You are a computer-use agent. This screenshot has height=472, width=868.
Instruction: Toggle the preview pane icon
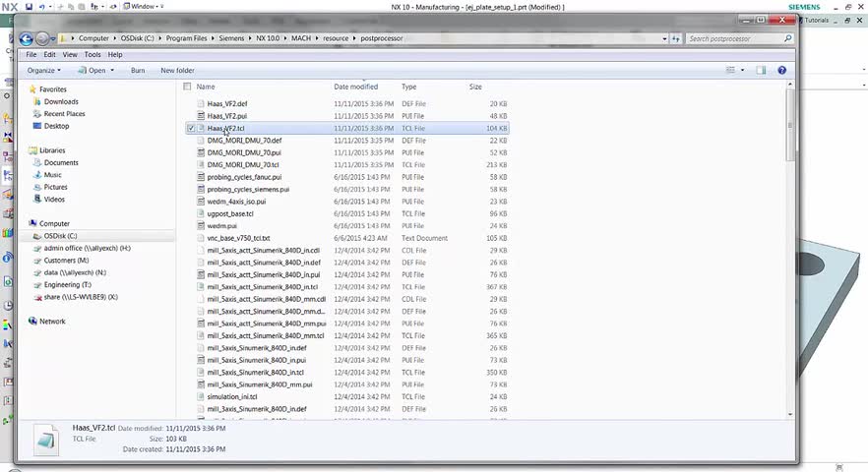point(761,70)
